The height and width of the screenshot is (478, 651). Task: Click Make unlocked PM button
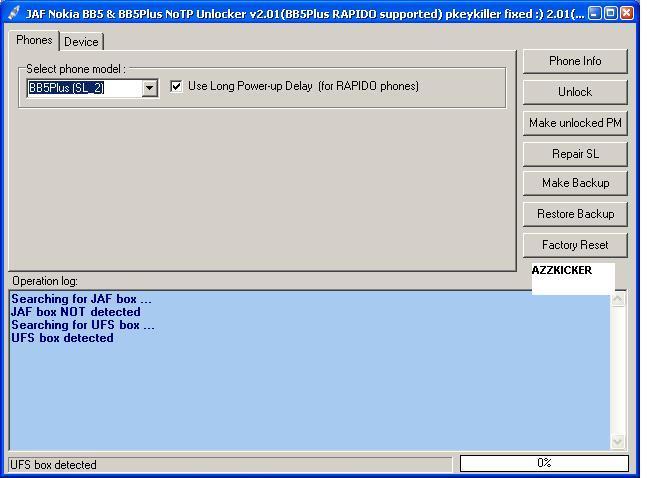[x=575, y=123]
